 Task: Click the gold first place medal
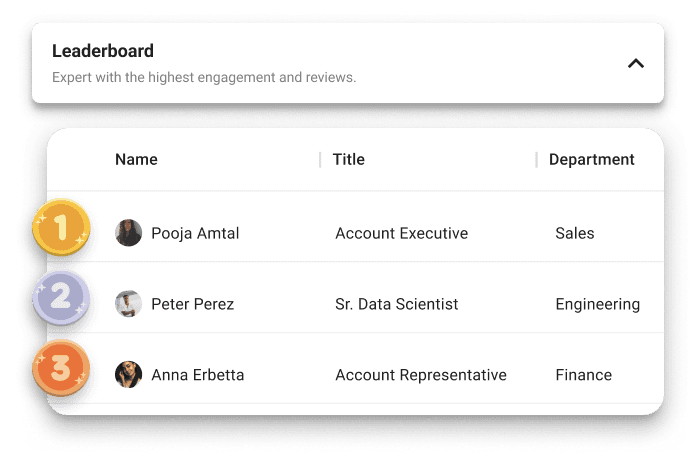[62, 228]
